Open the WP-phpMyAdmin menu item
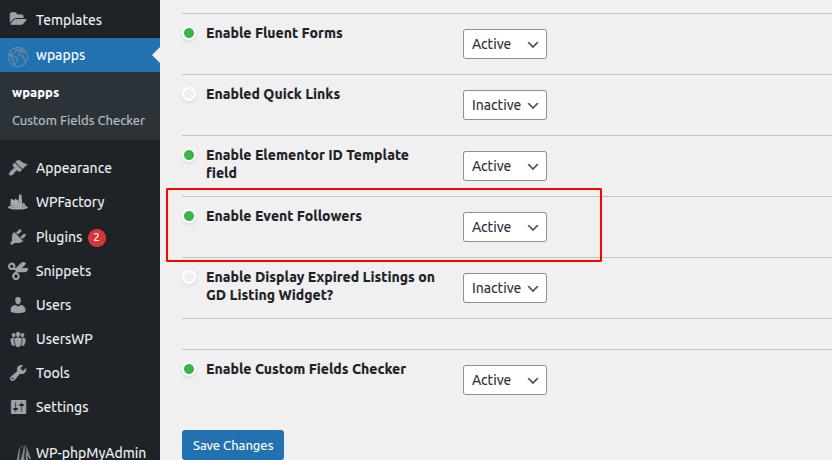This screenshot has width=832, height=460. (90, 451)
